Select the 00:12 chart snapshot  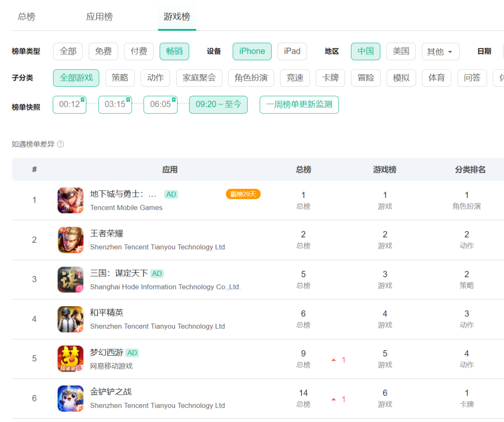click(x=70, y=105)
